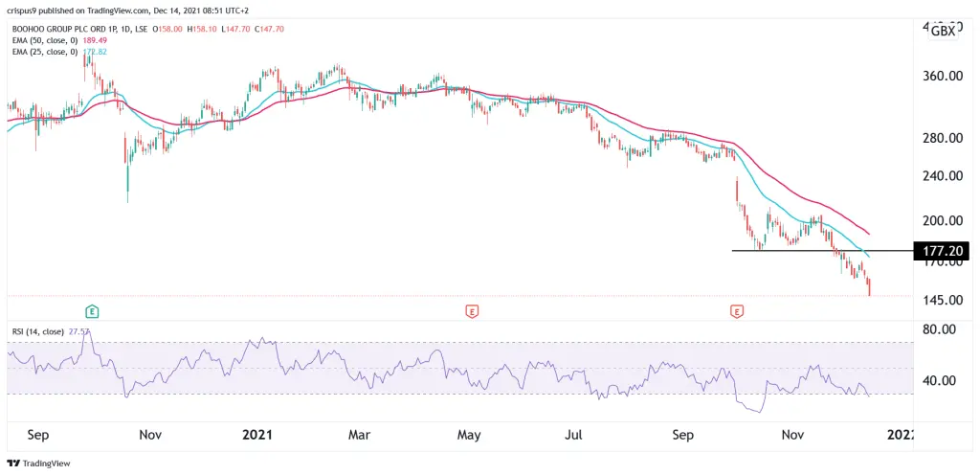Click the TradingView logo at bottom left
This screenshot has height=475, width=980.
click(x=38, y=464)
